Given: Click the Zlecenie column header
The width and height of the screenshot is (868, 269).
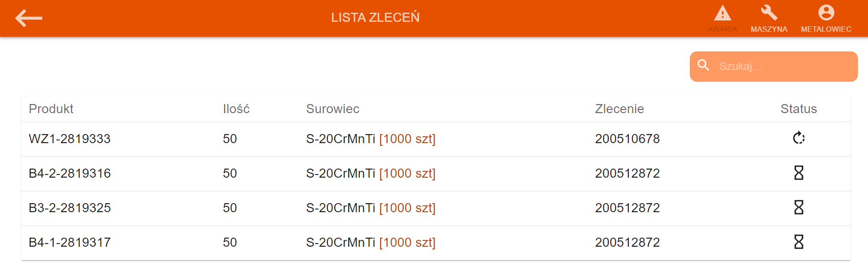Looking at the screenshot, I should pyautogui.click(x=619, y=109).
